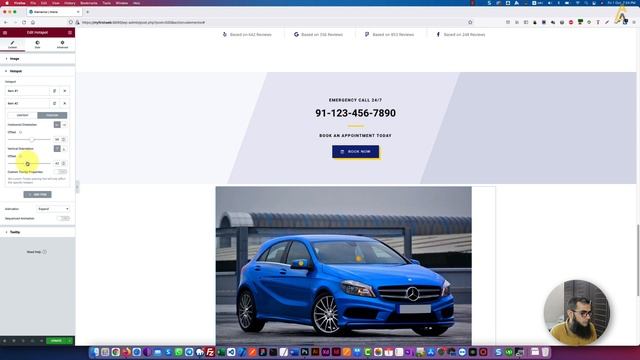The width and height of the screenshot is (640, 360).
Task: Click the Add Item button
Action: pyautogui.click(x=38, y=195)
